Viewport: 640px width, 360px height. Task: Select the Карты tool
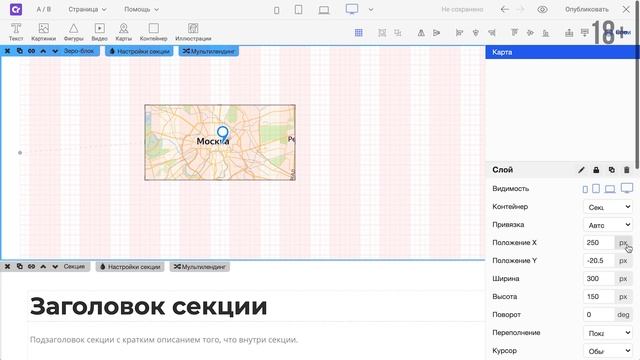coord(123,32)
